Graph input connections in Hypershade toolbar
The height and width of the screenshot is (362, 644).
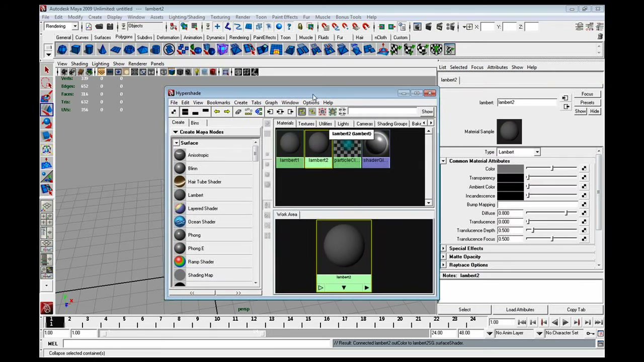(x=270, y=112)
